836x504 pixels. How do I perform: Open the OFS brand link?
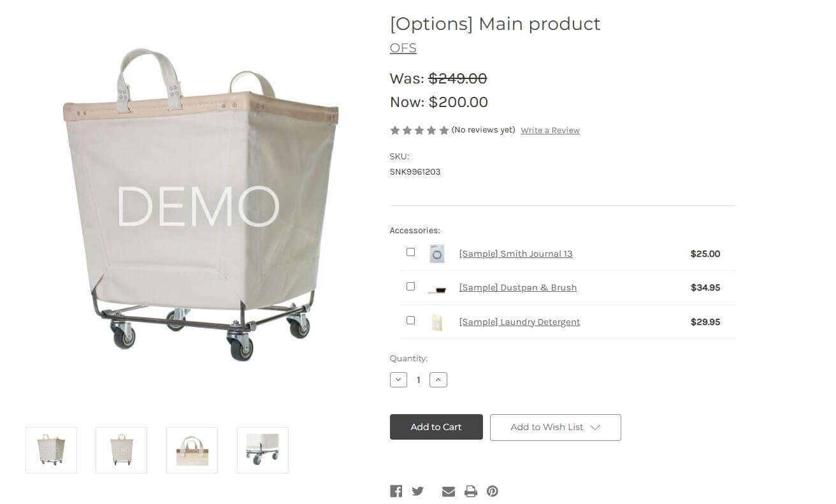pos(403,48)
